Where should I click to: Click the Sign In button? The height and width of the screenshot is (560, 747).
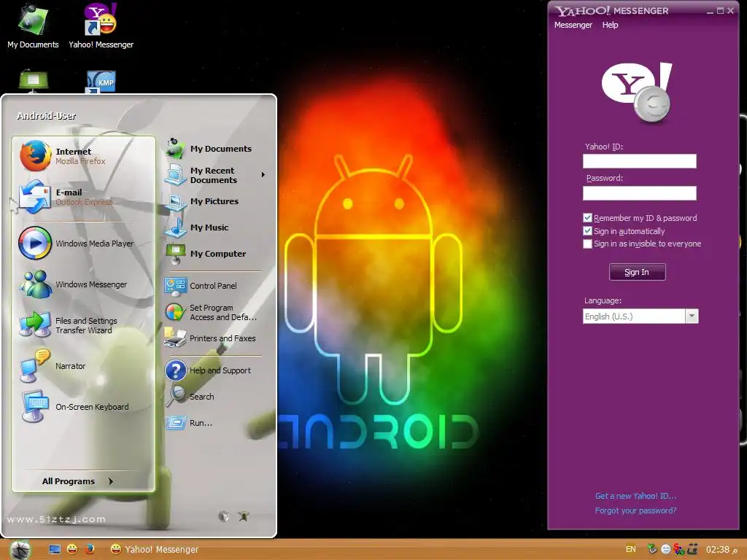tap(637, 272)
